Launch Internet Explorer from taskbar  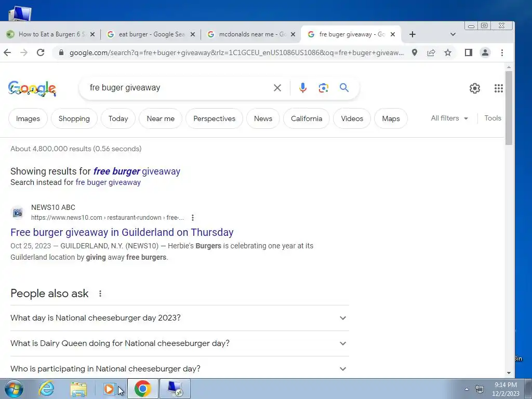coord(46,389)
